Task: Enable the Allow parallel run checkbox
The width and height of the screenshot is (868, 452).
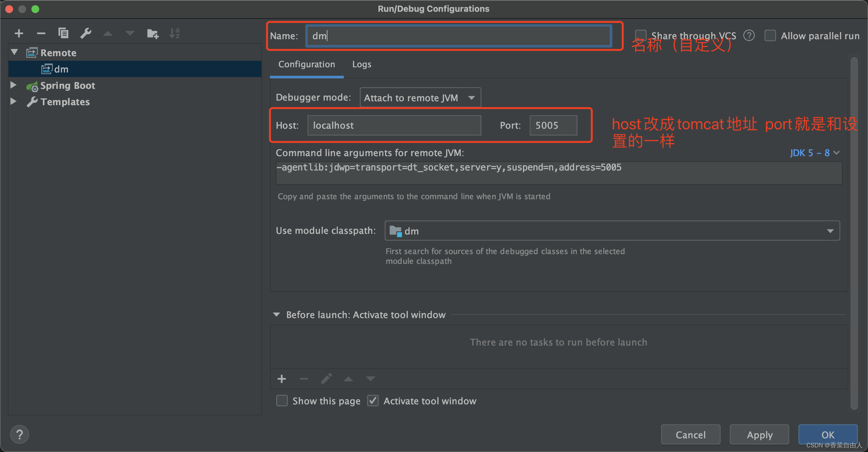Action: [770, 35]
